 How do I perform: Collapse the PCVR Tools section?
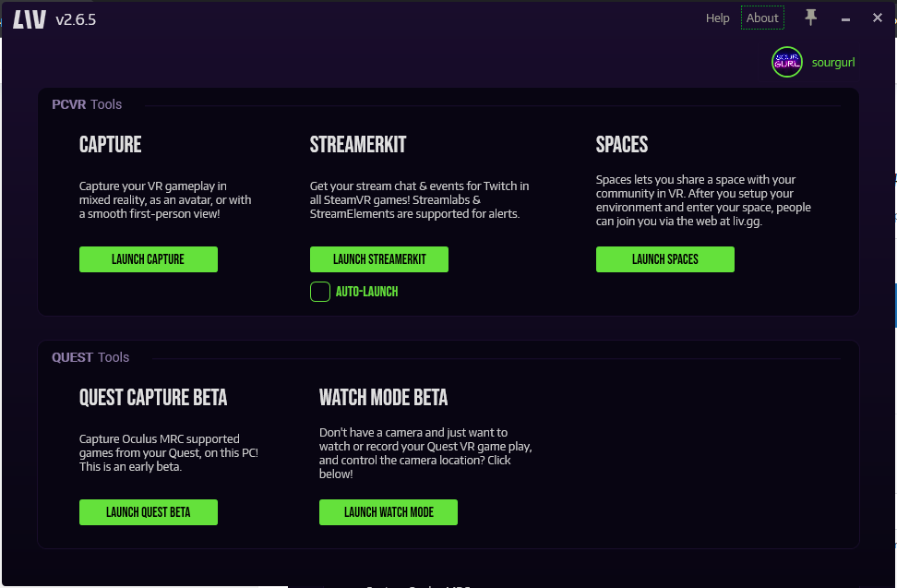87,104
